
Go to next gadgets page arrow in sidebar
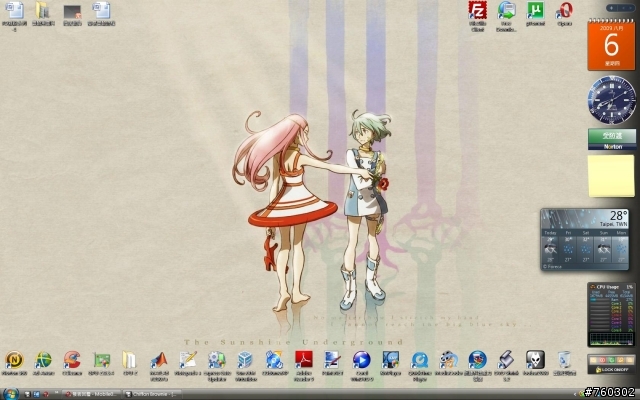pyautogui.click(x=630, y=8)
